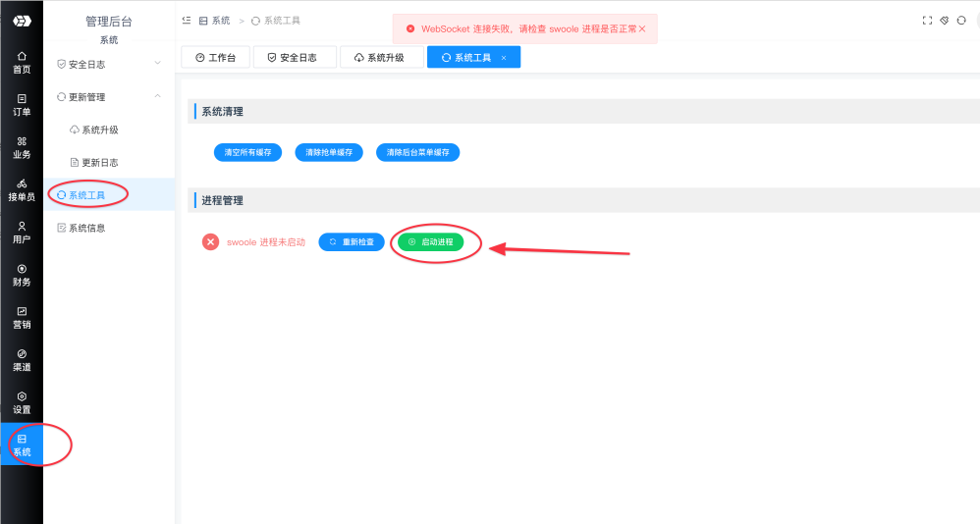Close the 系统工具 tab
The image size is (980, 524).
tap(504, 58)
